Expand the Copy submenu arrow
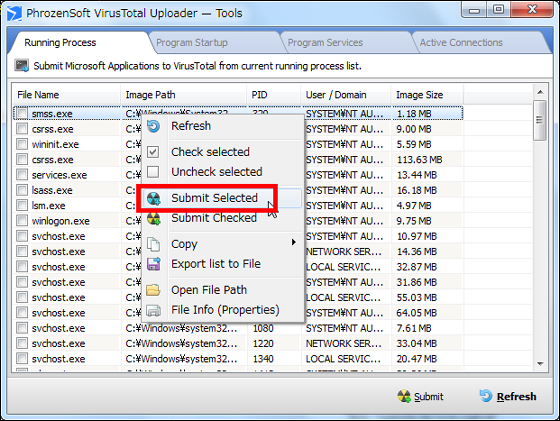Screen dimensions: 560x421 tap(294, 242)
